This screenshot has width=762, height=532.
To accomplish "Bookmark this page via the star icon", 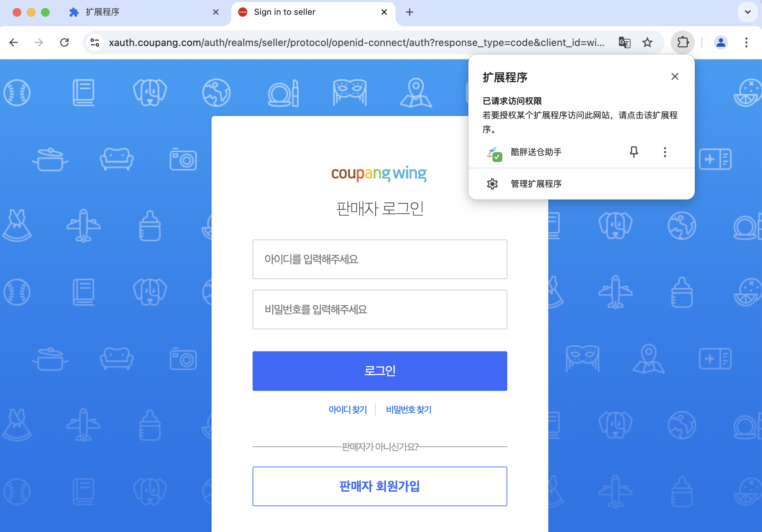I will point(647,42).
